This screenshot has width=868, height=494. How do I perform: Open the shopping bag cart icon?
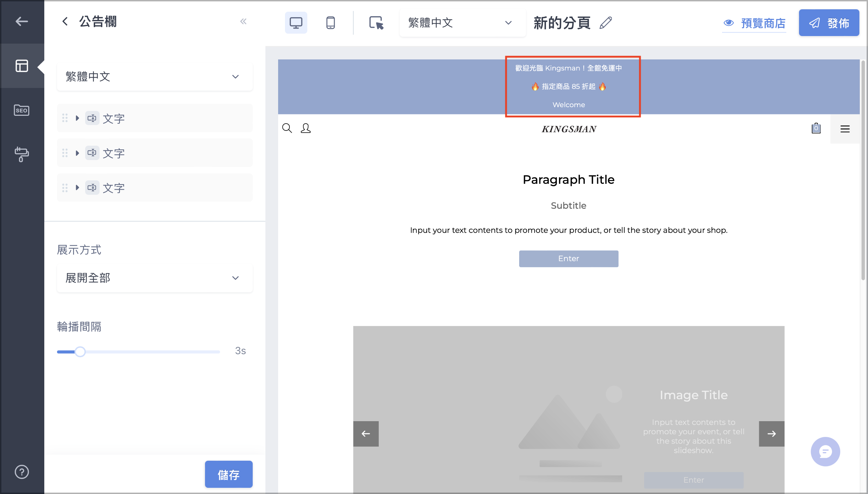(816, 128)
